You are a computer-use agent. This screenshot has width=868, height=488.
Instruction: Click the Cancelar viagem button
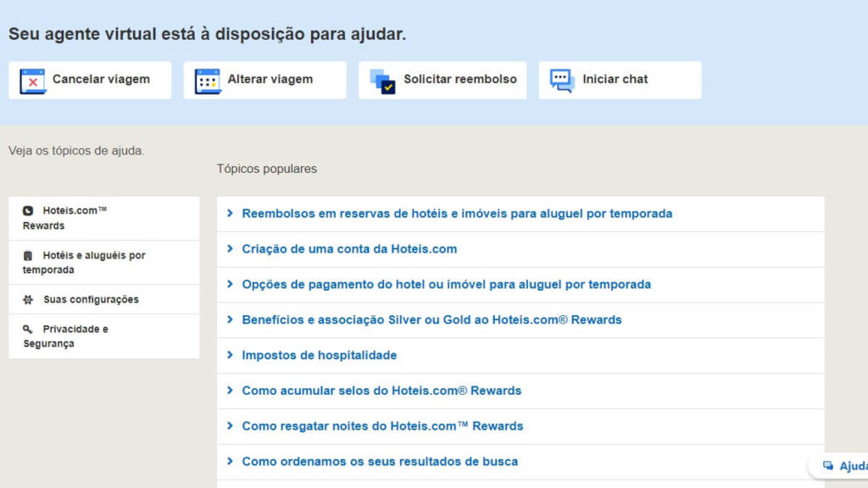[90, 80]
